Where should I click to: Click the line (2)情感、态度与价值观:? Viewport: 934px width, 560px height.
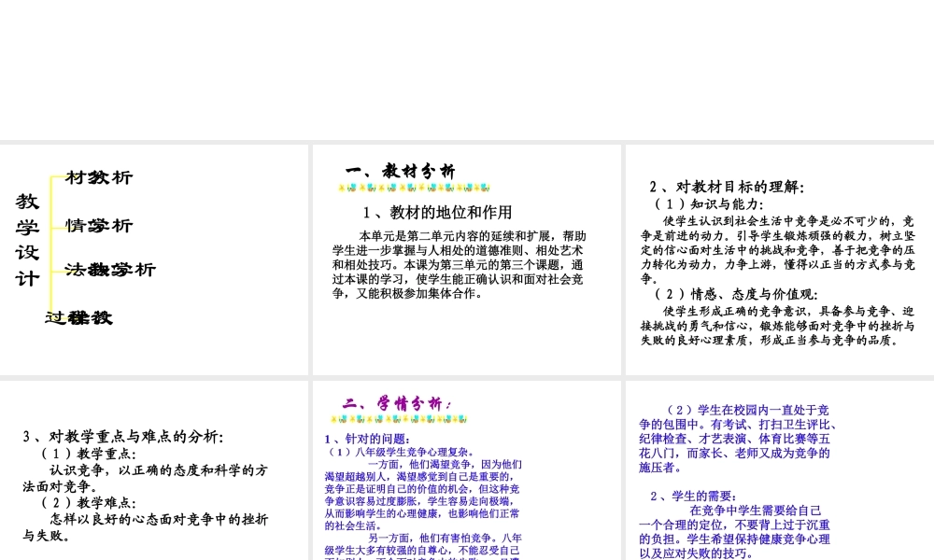point(736,294)
